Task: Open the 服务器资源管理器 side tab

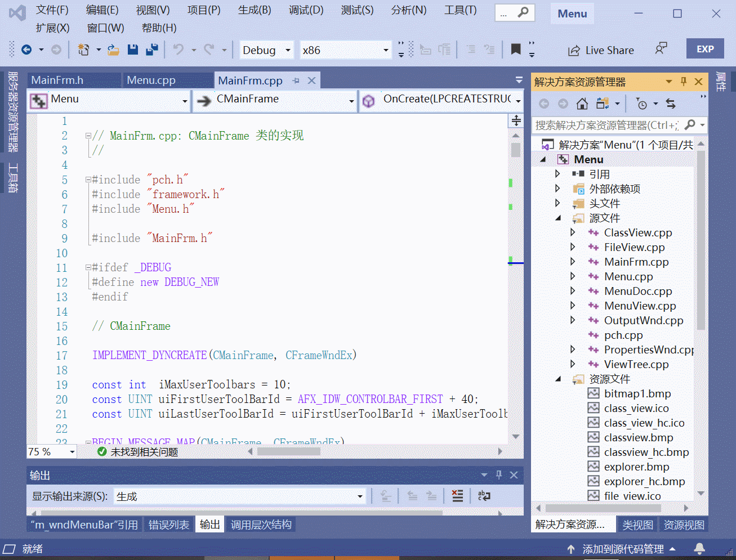Action: (13, 111)
